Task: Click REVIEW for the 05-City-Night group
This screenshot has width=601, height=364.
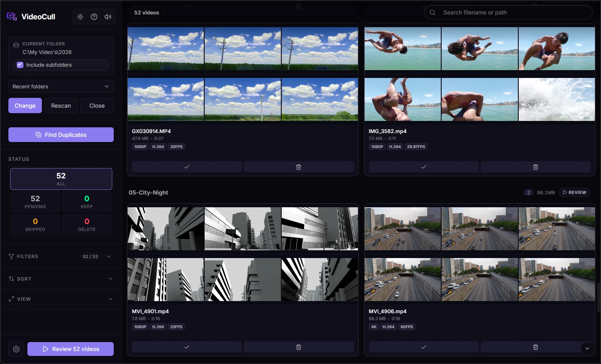Action: (574, 193)
